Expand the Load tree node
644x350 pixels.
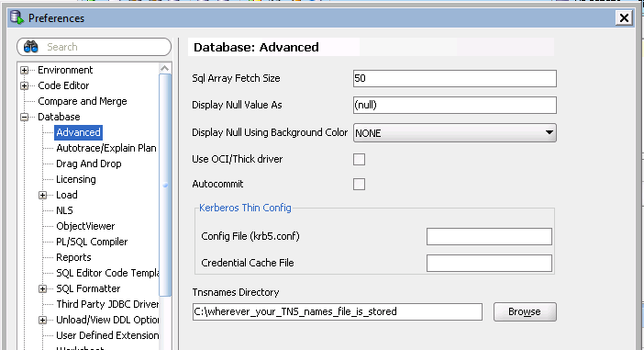pos(43,196)
